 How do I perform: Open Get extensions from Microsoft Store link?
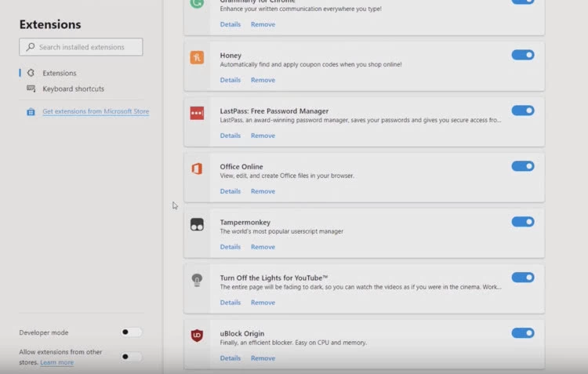(x=96, y=111)
